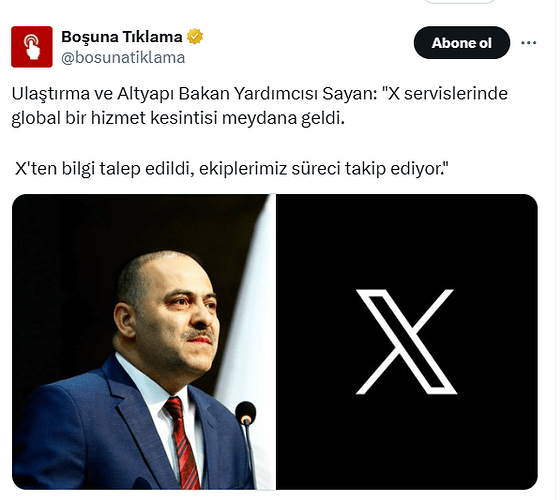Open the photo of the man in the suit
Screen dimensions: 560x500
144,342
